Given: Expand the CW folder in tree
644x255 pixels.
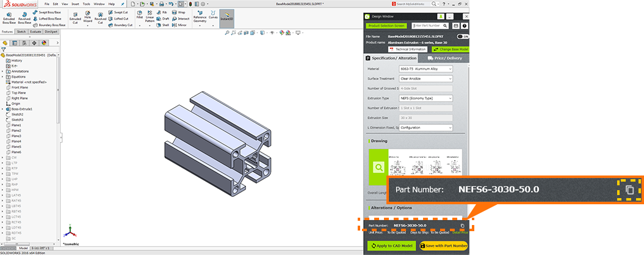Looking at the screenshot, I should point(2,158).
